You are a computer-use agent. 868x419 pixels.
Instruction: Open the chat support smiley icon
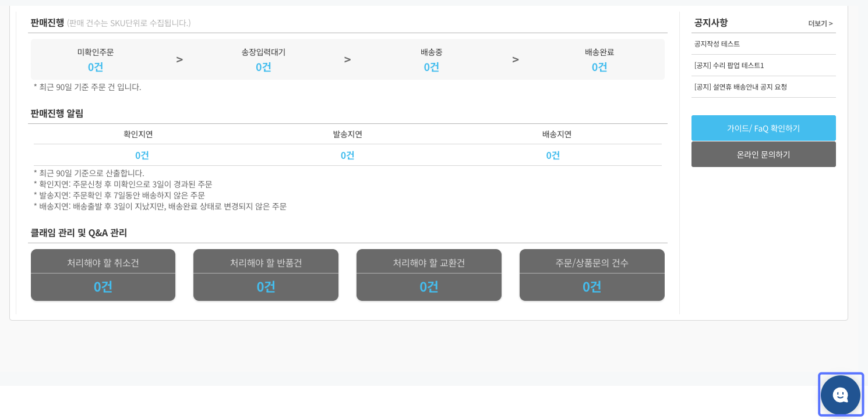[x=840, y=395]
